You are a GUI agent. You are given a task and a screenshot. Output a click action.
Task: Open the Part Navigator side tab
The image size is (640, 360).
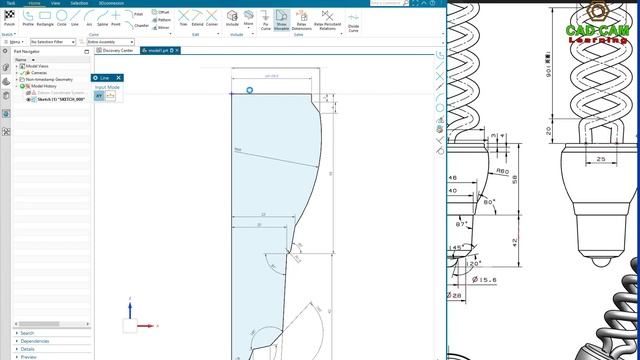click(6, 82)
